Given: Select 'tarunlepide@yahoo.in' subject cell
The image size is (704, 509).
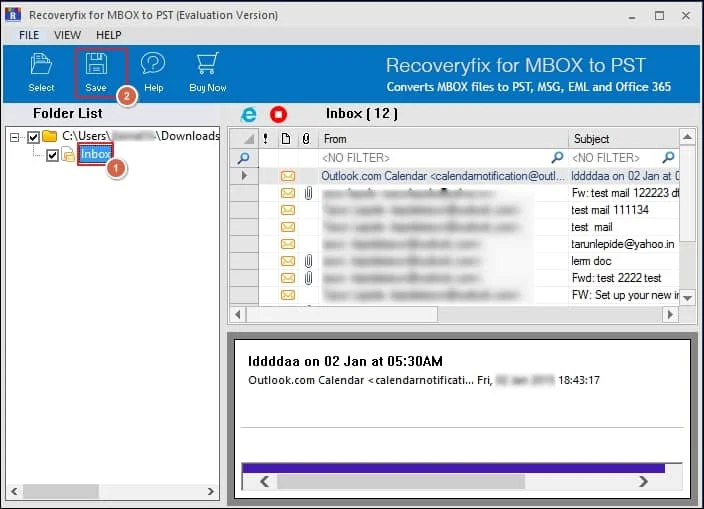Looking at the screenshot, I should pyautogui.click(x=624, y=244).
